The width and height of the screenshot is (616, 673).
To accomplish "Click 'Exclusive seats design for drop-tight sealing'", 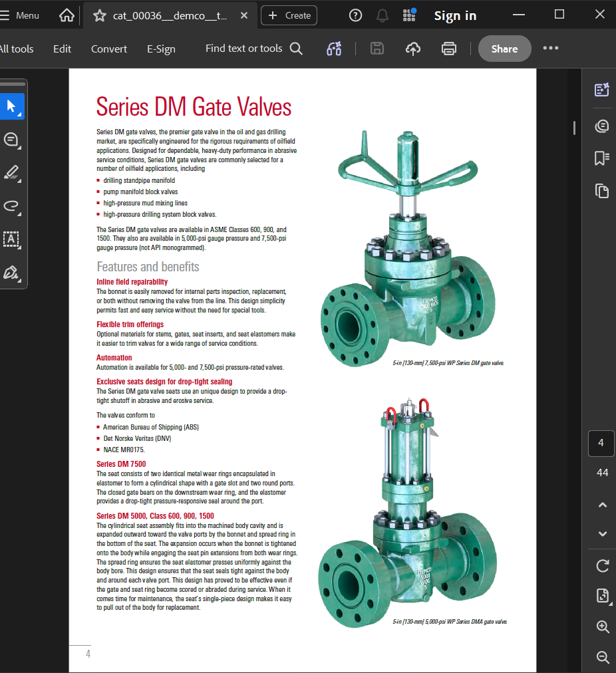I will [x=164, y=382].
